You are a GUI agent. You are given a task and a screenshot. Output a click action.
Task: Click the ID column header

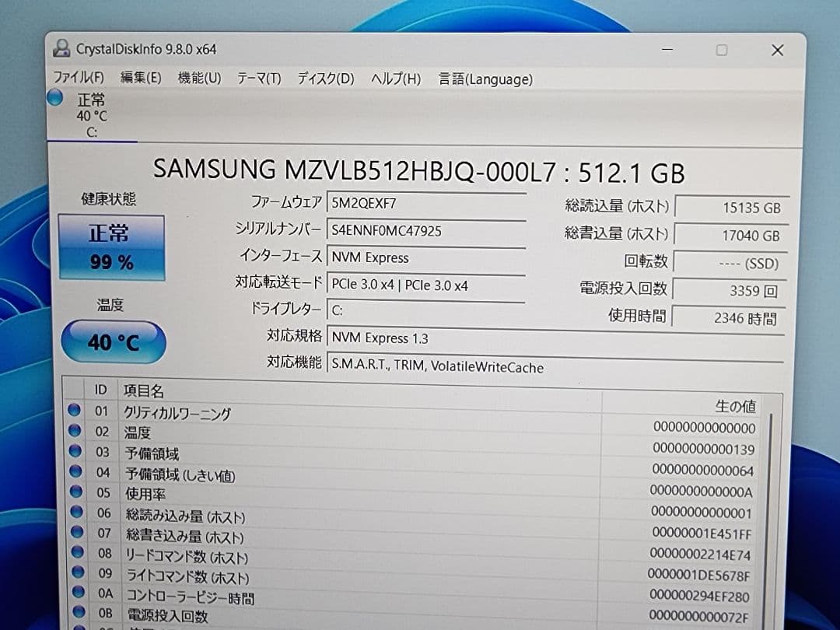pyautogui.click(x=100, y=390)
